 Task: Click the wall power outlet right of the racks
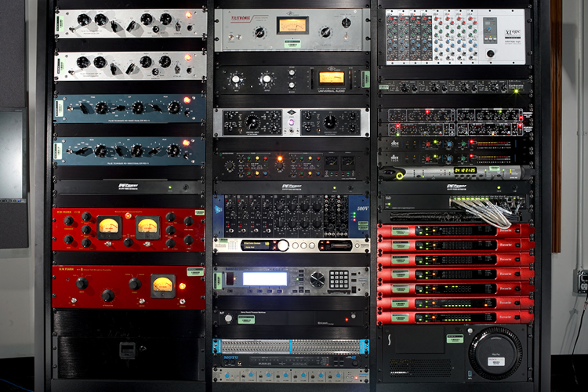pyautogui.click(x=581, y=281)
